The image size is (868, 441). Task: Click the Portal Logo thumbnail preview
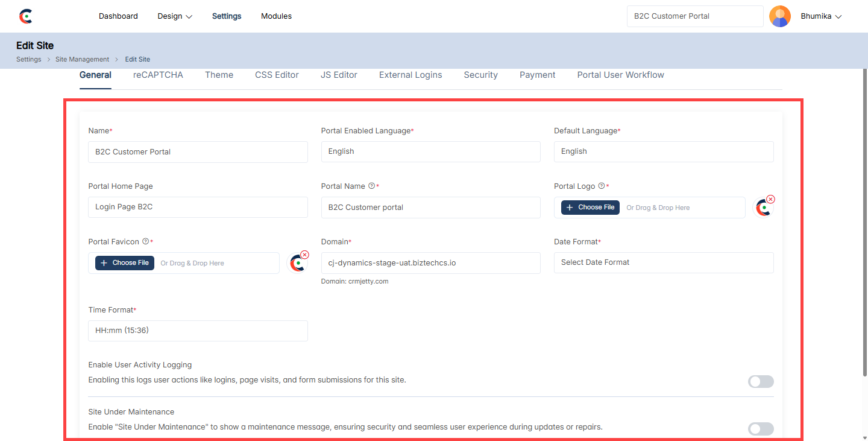point(763,209)
